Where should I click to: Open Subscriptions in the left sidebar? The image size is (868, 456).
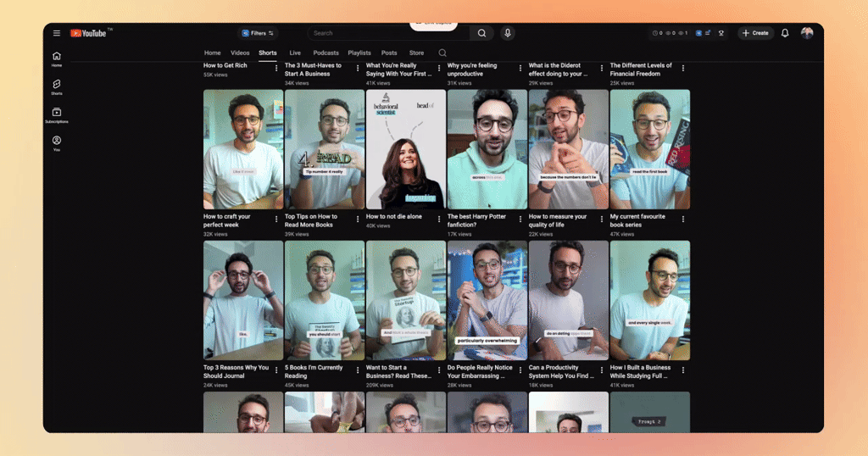coord(57,115)
